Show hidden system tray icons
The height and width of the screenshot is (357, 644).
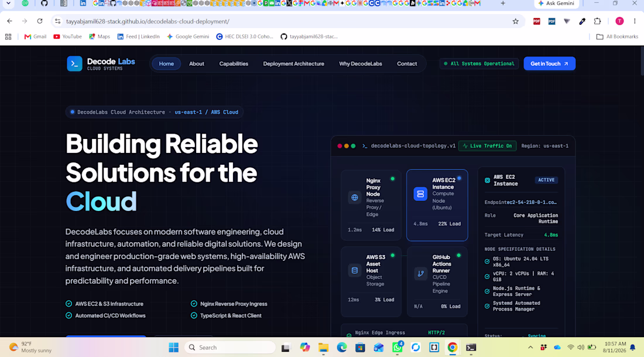530,348
